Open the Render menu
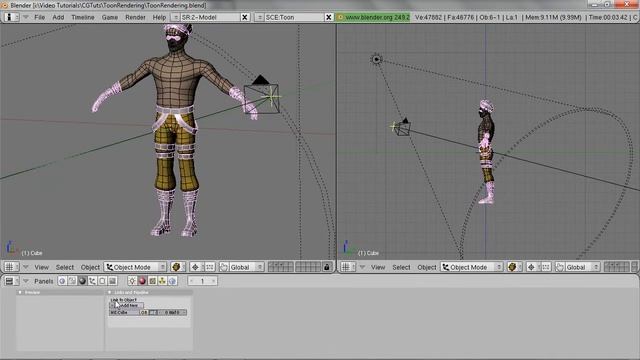This screenshot has height=360, width=640. pos(135,17)
